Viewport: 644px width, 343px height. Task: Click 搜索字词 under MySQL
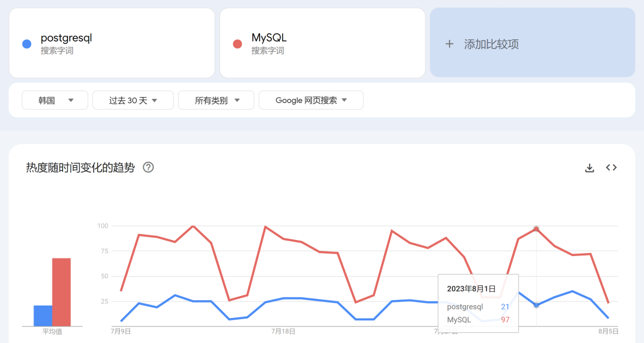(268, 51)
